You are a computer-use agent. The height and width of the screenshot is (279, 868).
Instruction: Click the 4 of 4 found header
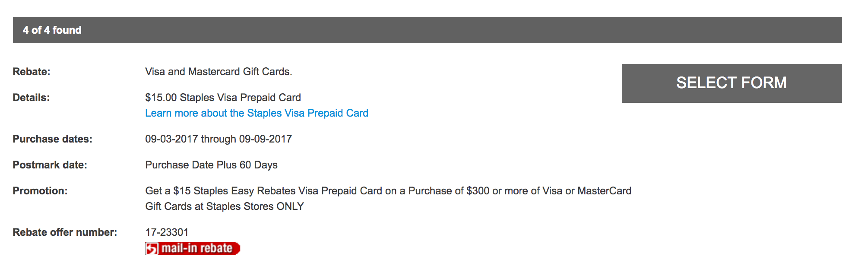click(52, 30)
